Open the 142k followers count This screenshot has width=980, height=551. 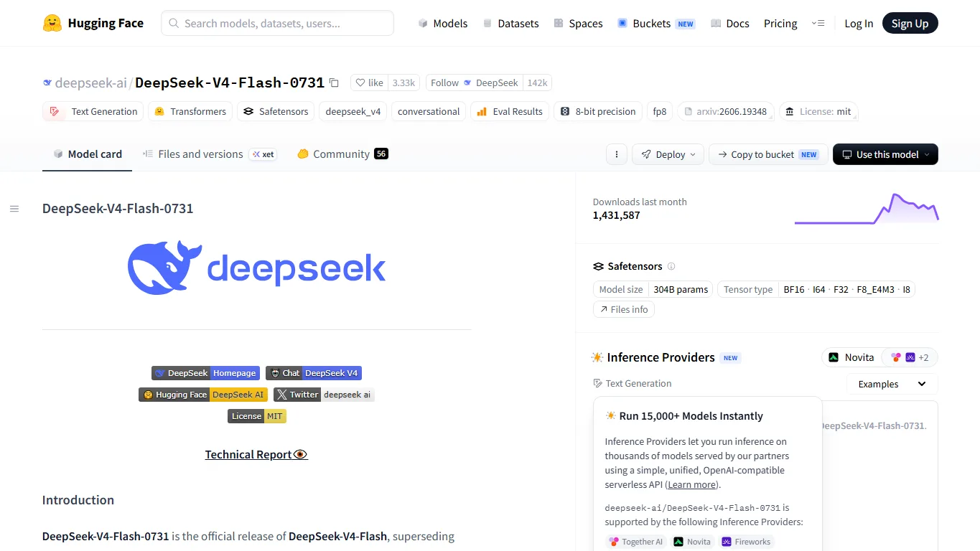(x=537, y=83)
